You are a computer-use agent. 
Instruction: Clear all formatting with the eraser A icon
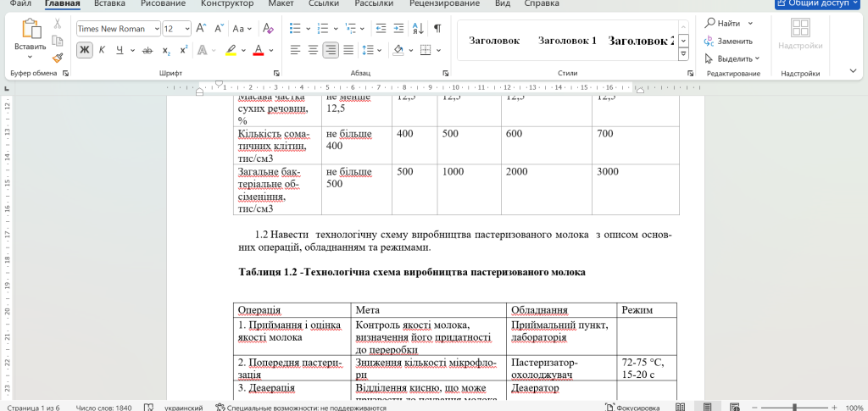(x=268, y=28)
